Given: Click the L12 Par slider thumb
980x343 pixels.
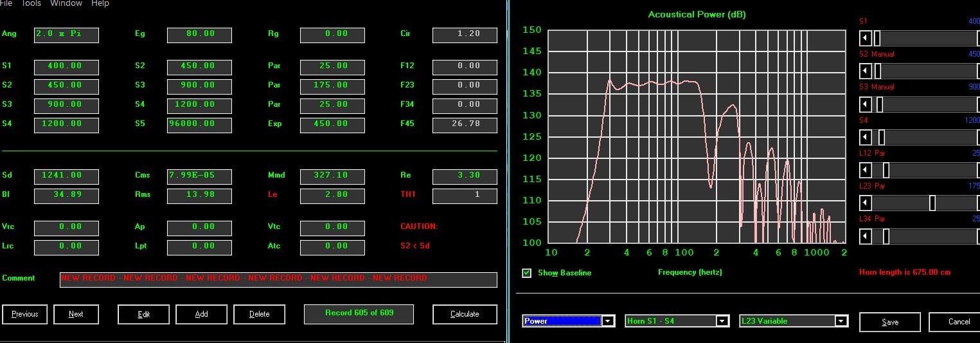Looking at the screenshot, I should (886, 170).
